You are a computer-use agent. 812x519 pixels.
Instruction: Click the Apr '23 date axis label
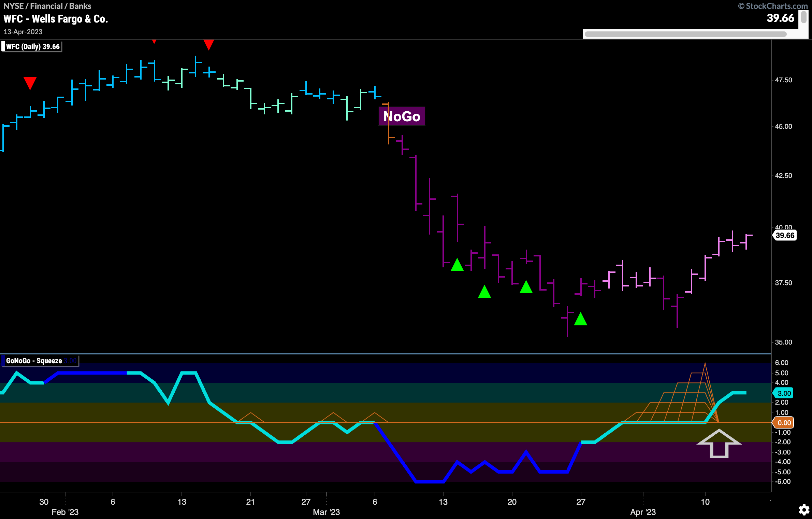click(643, 512)
